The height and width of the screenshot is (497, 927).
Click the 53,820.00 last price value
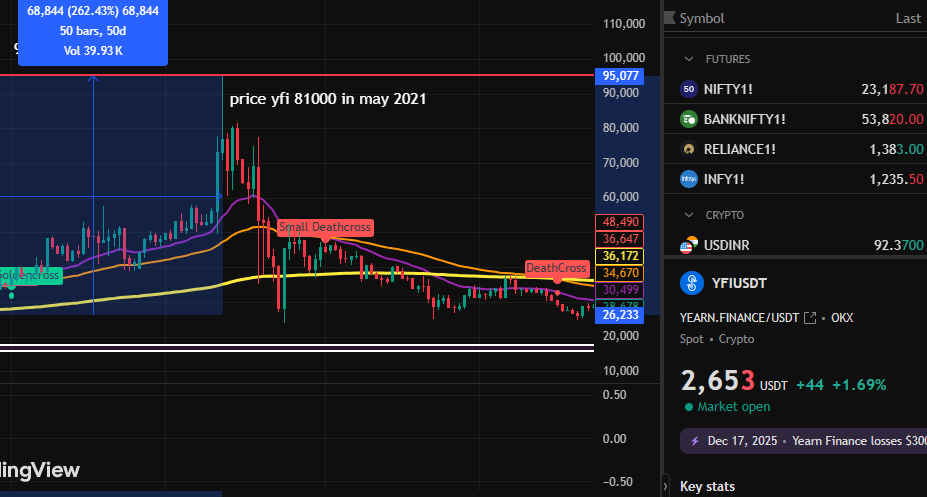892,119
